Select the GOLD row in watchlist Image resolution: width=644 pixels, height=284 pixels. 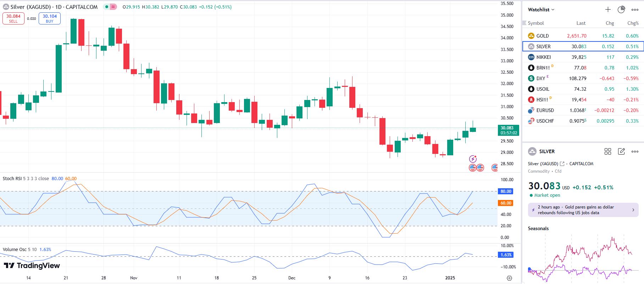tap(583, 36)
